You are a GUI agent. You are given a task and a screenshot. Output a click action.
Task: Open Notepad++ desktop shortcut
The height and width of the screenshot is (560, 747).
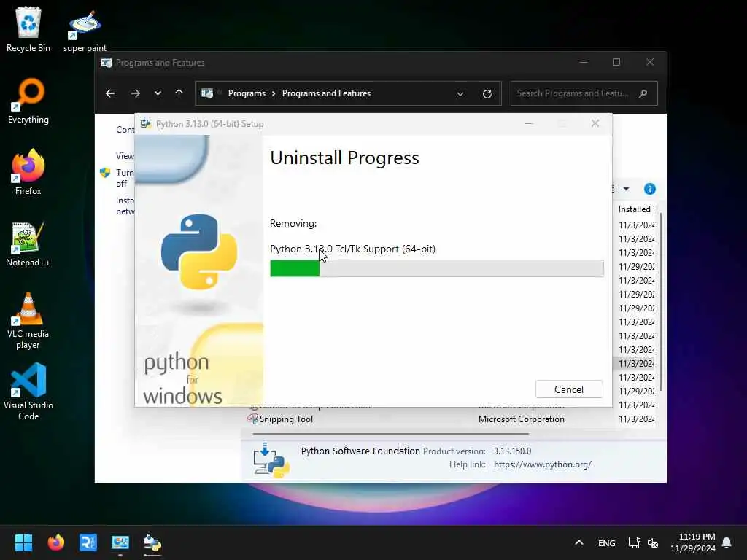point(28,244)
